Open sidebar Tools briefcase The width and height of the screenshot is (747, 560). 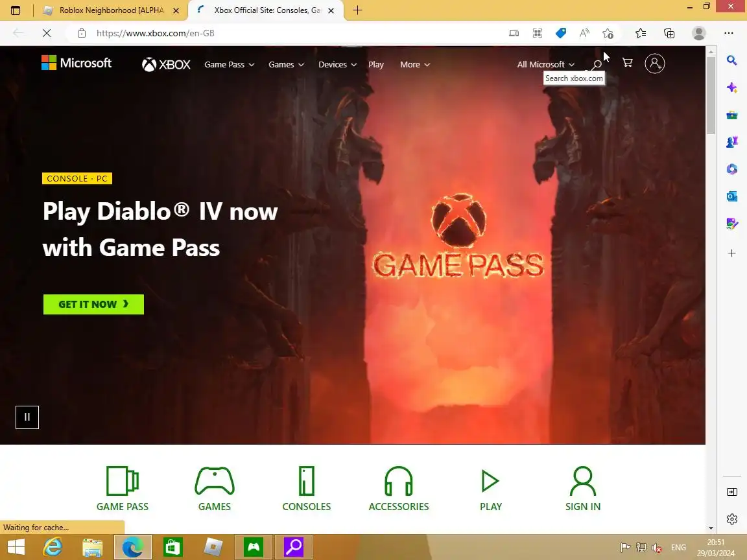(731, 115)
